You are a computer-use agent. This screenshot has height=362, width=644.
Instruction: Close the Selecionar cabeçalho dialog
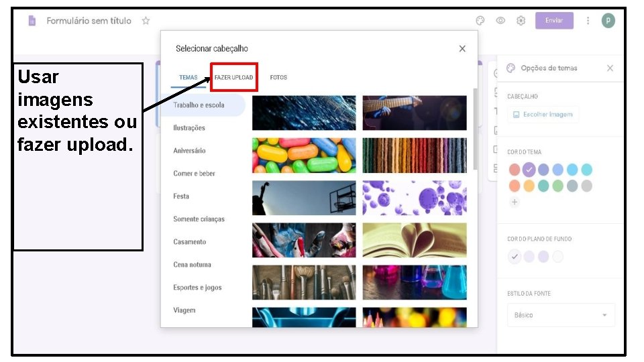pyautogui.click(x=462, y=49)
